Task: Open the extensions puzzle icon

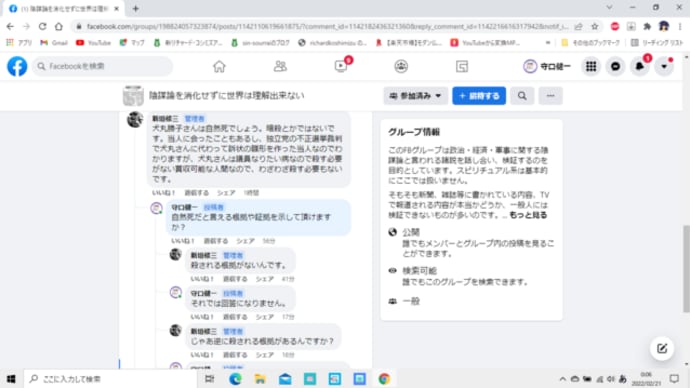Action: 647,26
